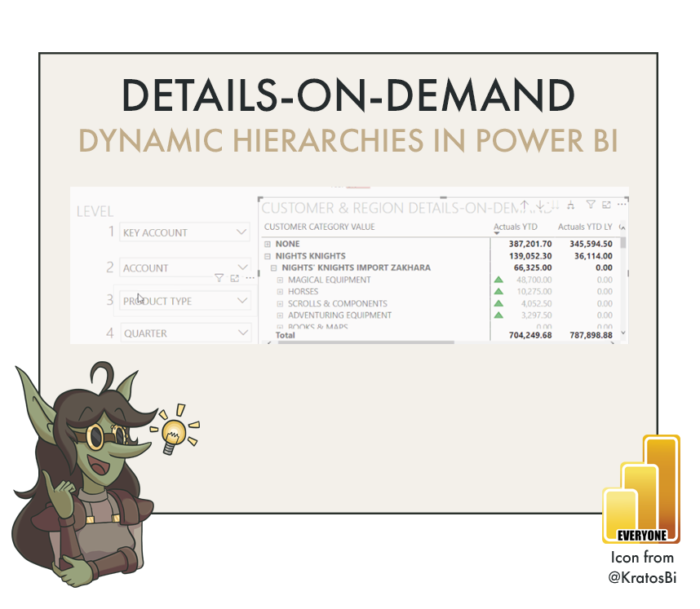The width and height of the screenshot is (700, 609).
Task: Click the go to next hierarchy level icon
Action: click(x=571, y=205)
